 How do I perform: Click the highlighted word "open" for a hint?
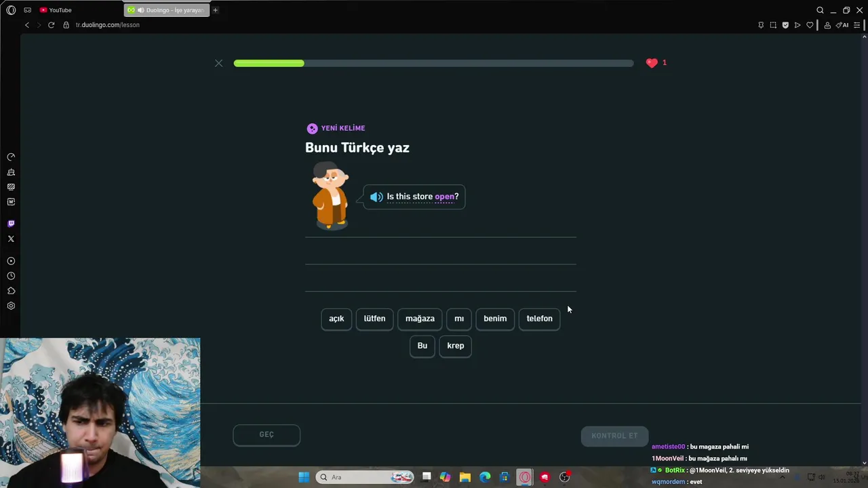pos(444,197)
